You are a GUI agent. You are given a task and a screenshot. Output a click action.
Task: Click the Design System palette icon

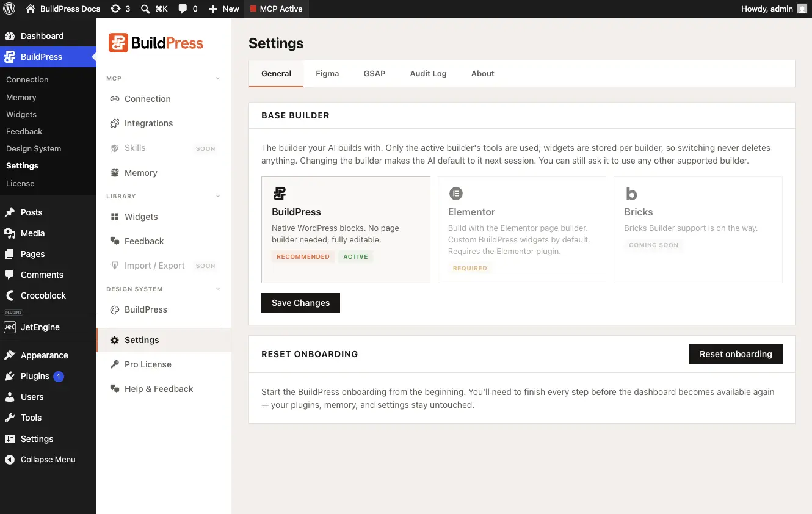coord(114,309)
